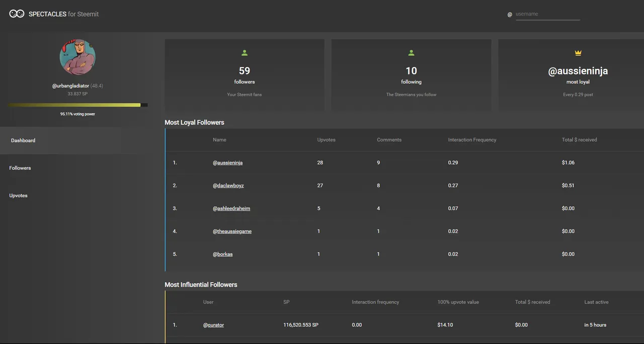Click the 0.29 interaction frequency cell
Image resolution: width=644 pixels, height=344 pixels.
click(453, 163)
